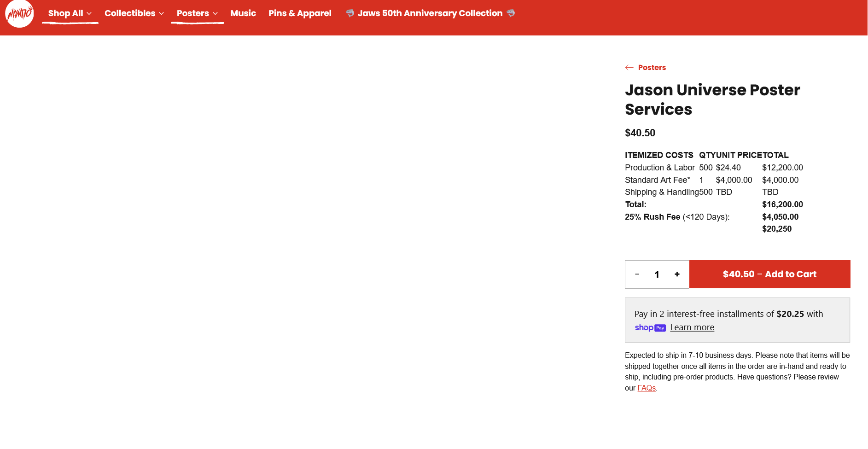Click the left shark icon beside Jaws
Image resolution: width=868 pixels, height=449 pixels.
(x=350, y=13)
